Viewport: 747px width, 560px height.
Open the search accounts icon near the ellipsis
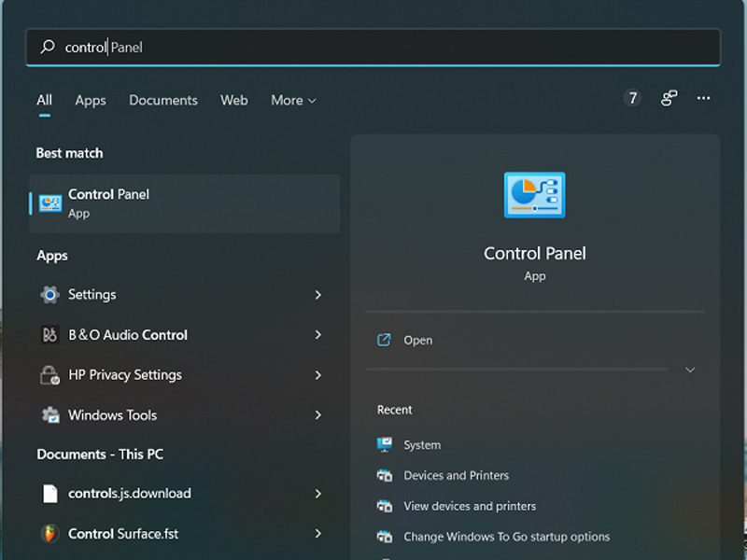tap(669, 99)
